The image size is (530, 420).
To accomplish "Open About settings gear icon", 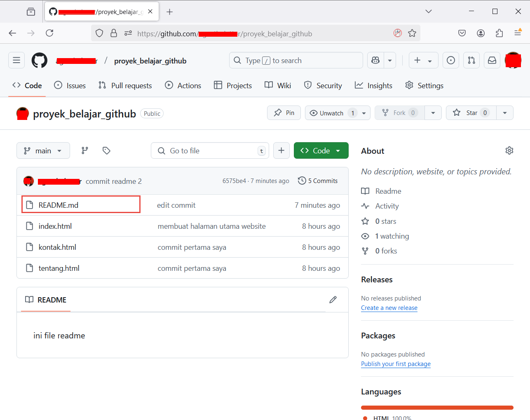I will 509,150.
